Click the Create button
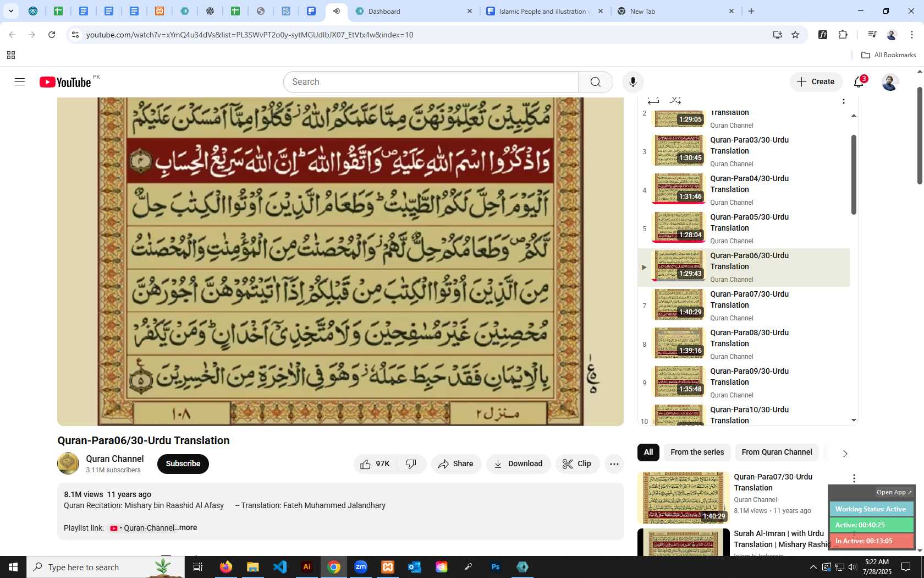Screen dimensions: 924x578 816,82
